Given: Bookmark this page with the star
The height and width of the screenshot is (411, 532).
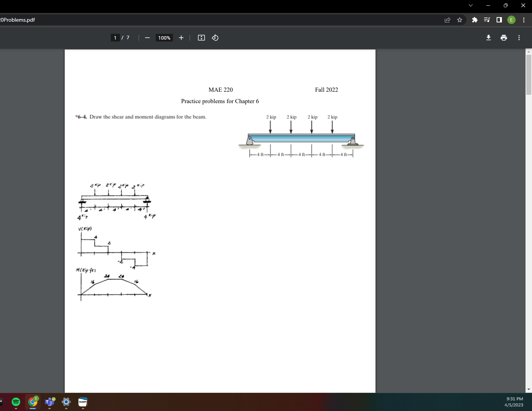Looking at the screenshot, I should [x=460, y=20].
